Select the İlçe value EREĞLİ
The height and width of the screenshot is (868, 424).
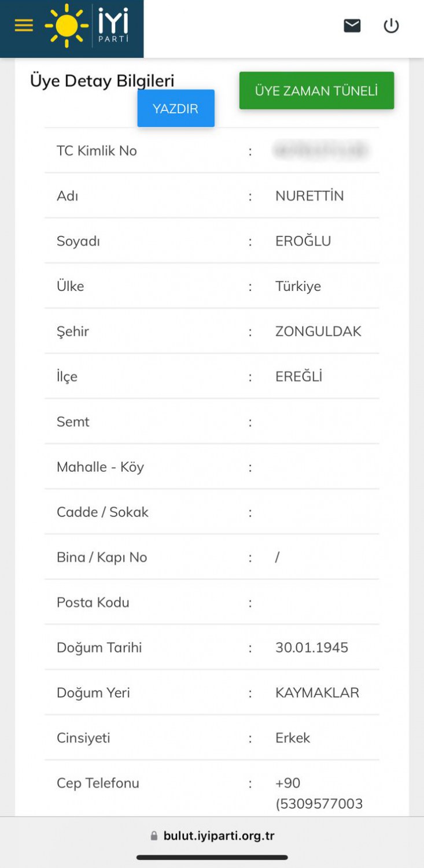point(298,376)
